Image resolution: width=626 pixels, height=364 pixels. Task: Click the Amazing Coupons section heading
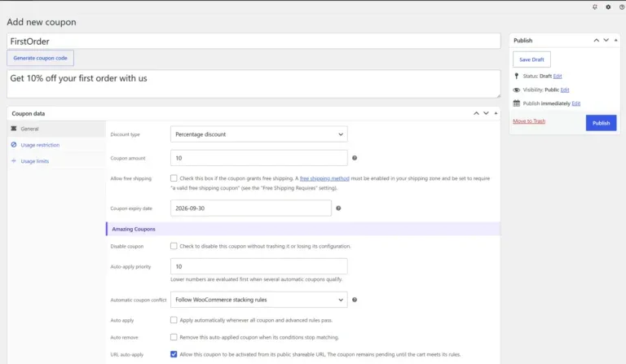pyautogui.click(x=134, y=229)
